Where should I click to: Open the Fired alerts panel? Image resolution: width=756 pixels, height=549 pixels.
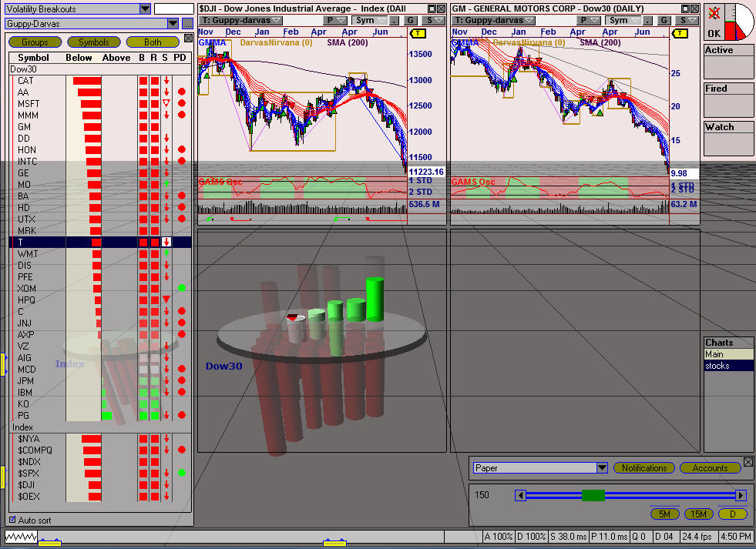click(x=728, y=100)
